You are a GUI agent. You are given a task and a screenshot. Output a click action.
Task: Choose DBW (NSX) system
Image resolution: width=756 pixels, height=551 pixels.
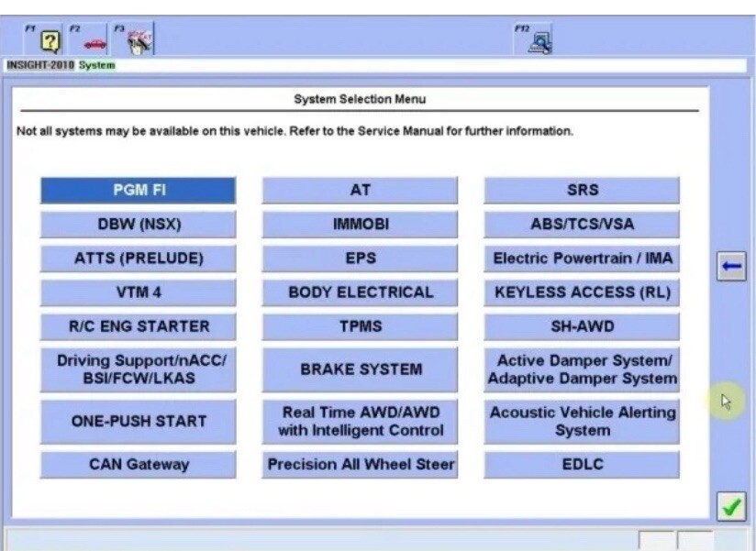pos(139,225)
